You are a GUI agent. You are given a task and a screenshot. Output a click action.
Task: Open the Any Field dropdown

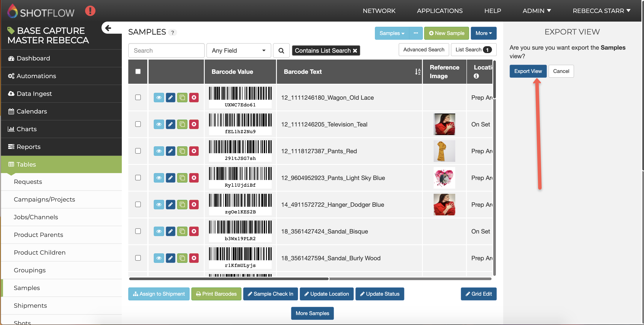pos(238,51)
